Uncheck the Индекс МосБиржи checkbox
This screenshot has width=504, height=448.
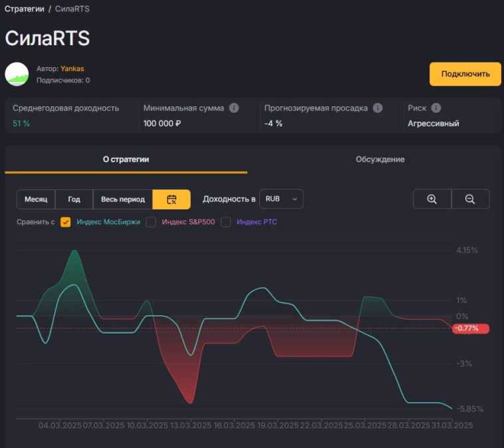click(65, 222)
